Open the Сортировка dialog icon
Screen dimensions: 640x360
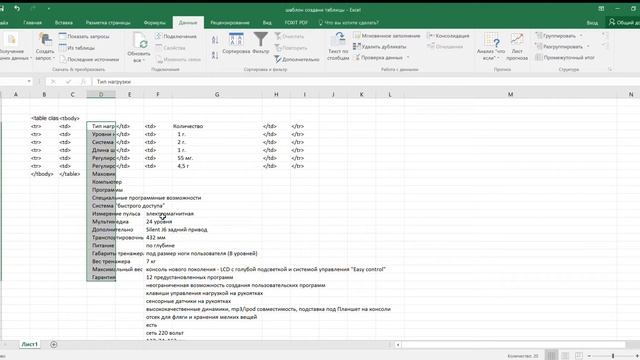coord(236,40)
